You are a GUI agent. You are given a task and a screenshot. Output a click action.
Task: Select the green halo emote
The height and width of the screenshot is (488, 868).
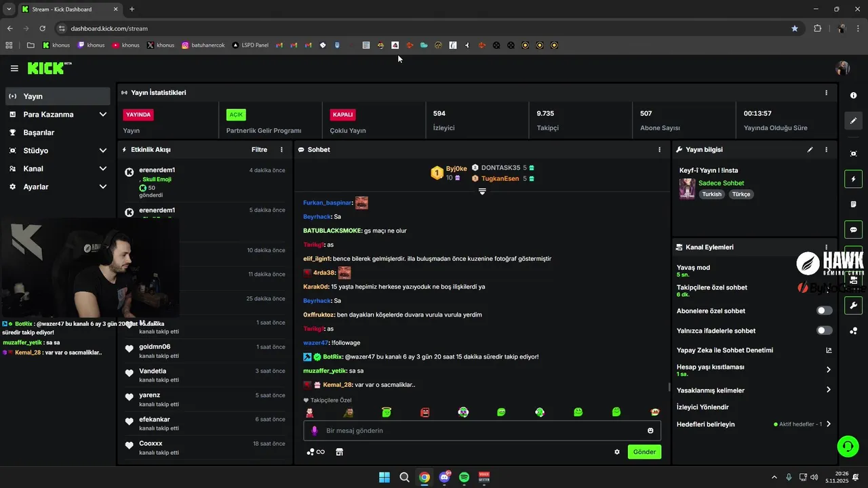pos(387,412)
